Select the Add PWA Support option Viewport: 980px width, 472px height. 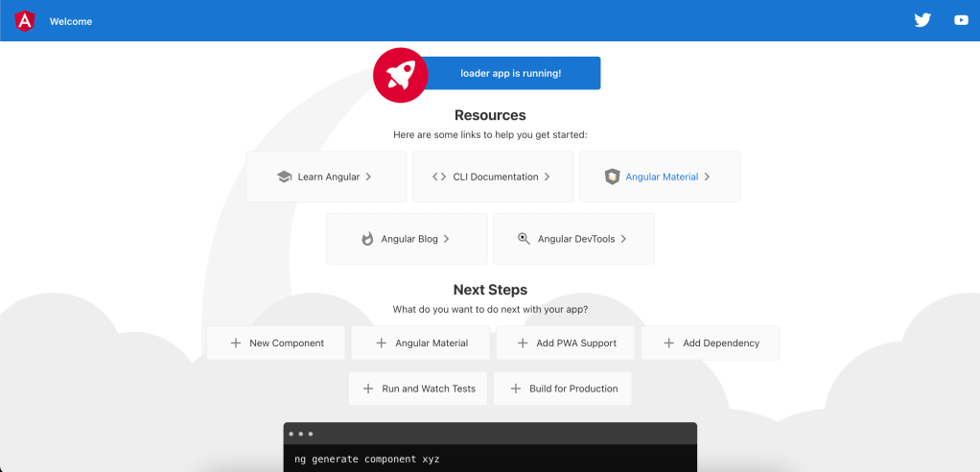[566, 342]
